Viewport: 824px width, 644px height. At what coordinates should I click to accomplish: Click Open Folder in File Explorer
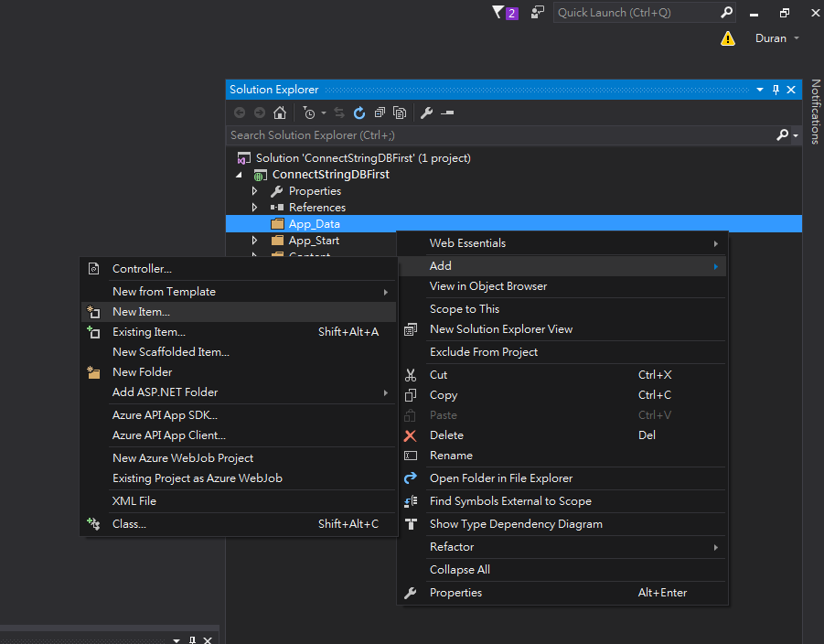point(501,478)
